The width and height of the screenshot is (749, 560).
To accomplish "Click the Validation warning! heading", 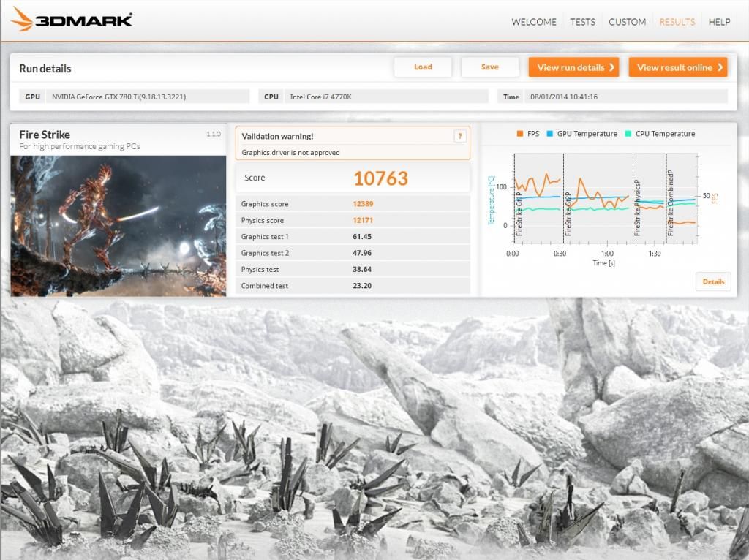I will (277, 136).
